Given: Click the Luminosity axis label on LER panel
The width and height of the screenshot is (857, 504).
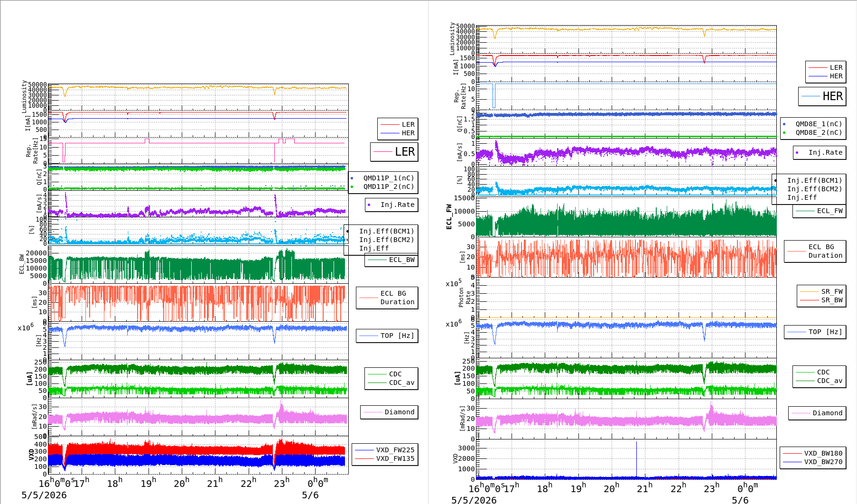Looking at the screenshot, I should tap(25, 96).
